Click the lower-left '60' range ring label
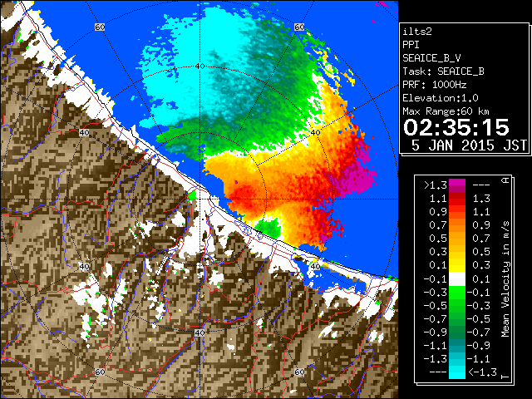 click(x=100, y=372)
